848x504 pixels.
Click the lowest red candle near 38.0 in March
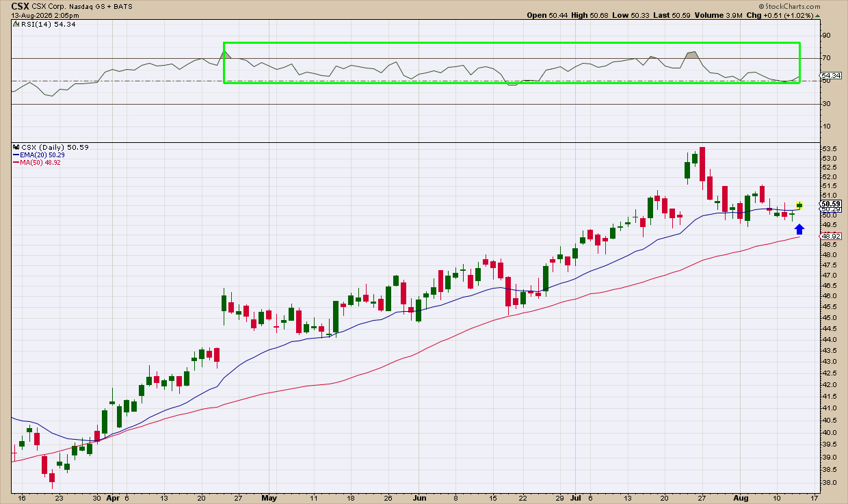(52, 479)
